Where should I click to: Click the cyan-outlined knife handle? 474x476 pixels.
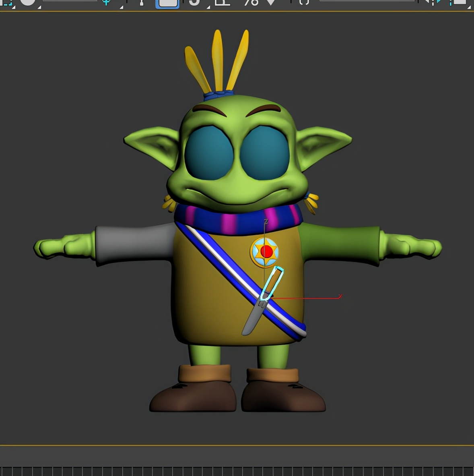coord(272,283)
